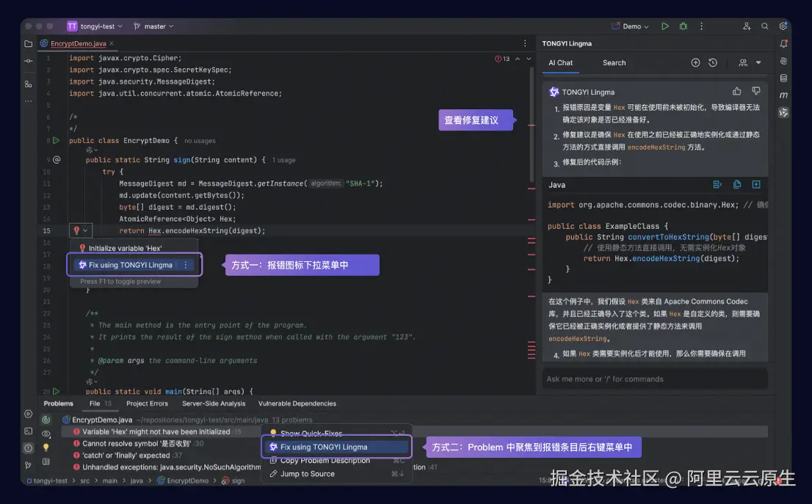The image size is (812, 504).
Task: Run the Demo configuration with green play
Action: coord(665,26)
